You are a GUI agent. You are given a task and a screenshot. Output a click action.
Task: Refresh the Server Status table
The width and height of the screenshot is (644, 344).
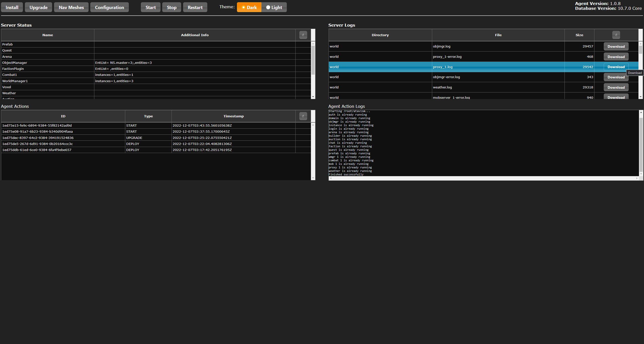click(x=303, y=35)
